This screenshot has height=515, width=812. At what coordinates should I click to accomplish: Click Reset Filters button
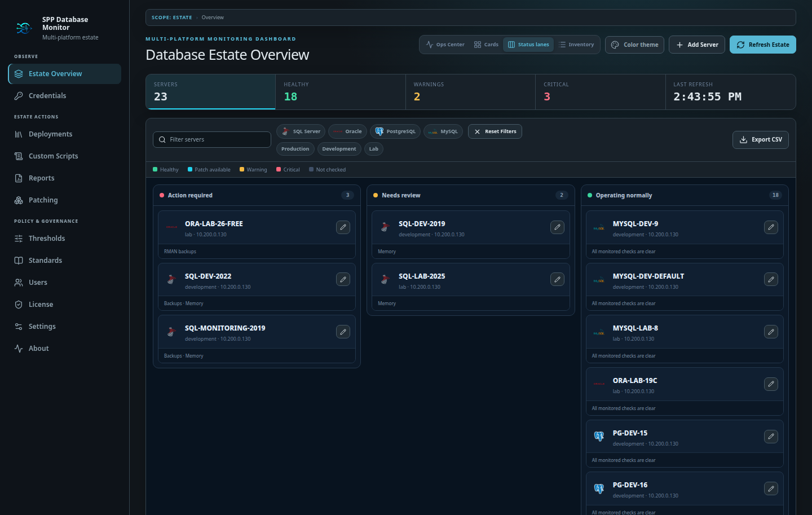pyautogui.click(x=495, y=131)
